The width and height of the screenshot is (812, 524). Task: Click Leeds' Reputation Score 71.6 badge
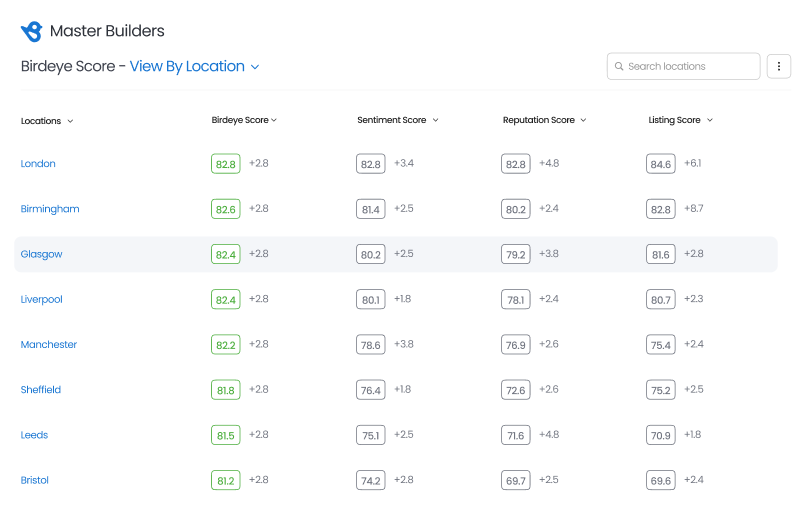516,435
